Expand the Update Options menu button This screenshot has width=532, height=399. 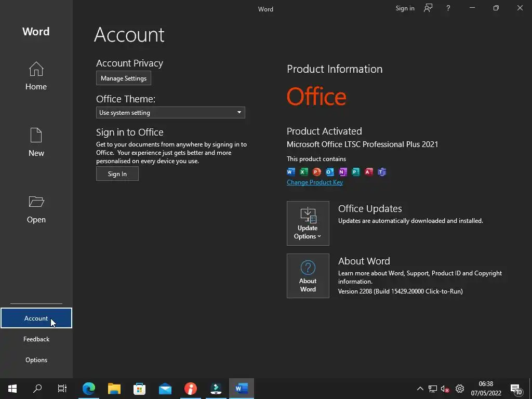308,223
